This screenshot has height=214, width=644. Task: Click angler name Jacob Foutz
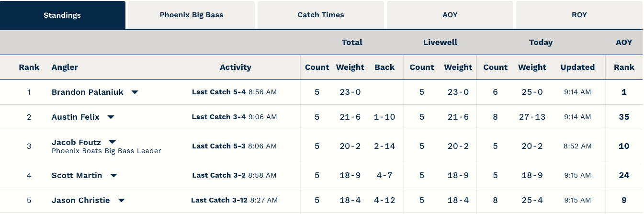coord(76,142)
